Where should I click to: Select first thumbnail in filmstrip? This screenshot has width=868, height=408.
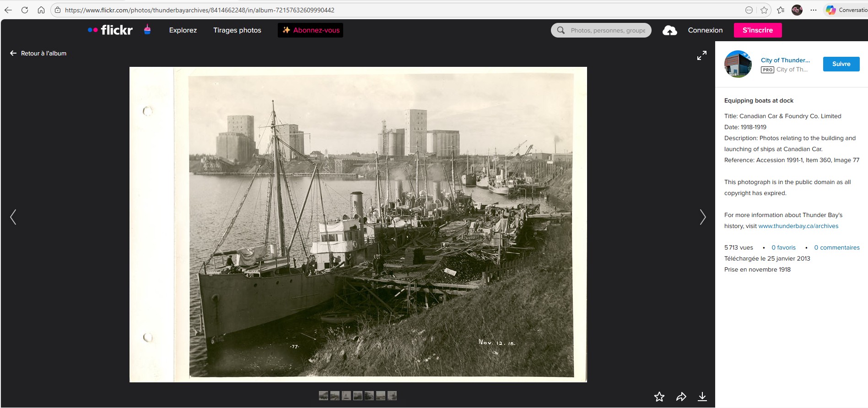[323, 396]
